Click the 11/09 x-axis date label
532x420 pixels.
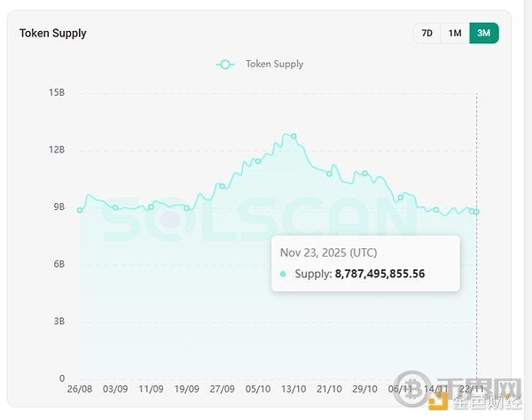151,388
